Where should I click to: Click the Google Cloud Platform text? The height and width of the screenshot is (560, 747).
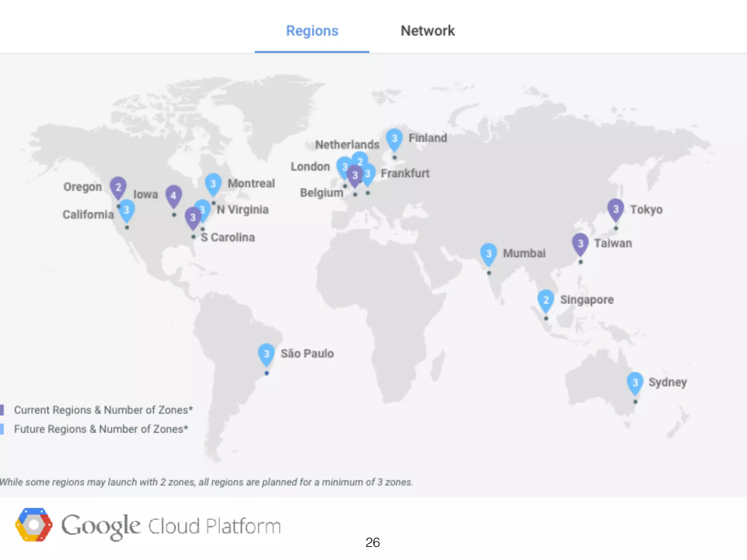coord(171,526)
